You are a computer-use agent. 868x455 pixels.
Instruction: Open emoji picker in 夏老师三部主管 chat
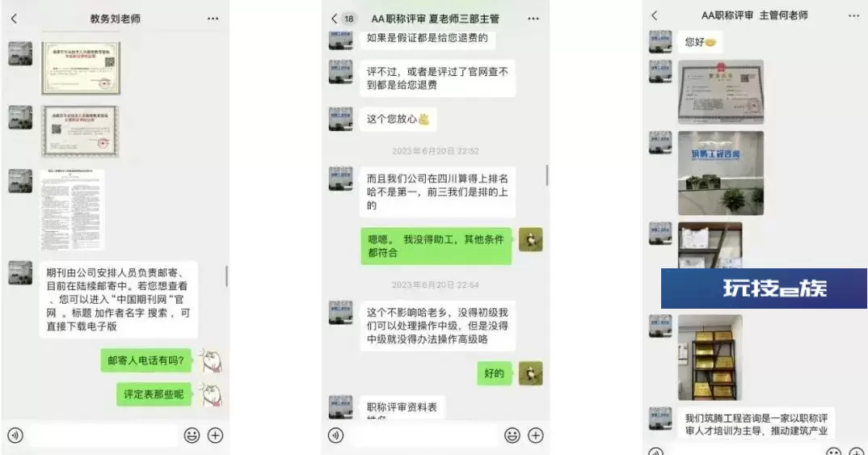pos(512,436)
